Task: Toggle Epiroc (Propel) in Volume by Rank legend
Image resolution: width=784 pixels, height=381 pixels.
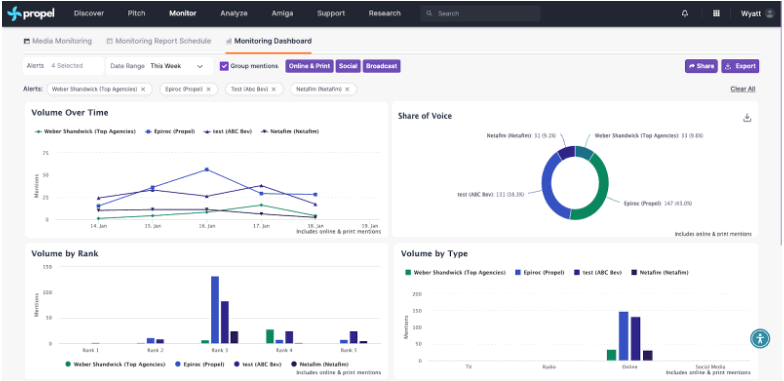Action: tap(199, 364)
